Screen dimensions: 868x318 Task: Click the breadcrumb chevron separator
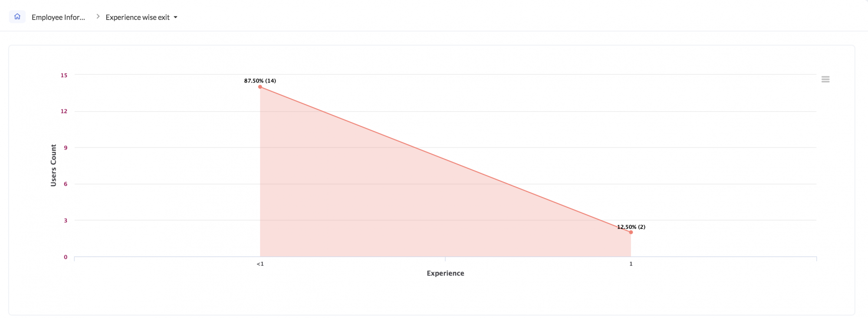pyautogui.click(x=98, y=17)
